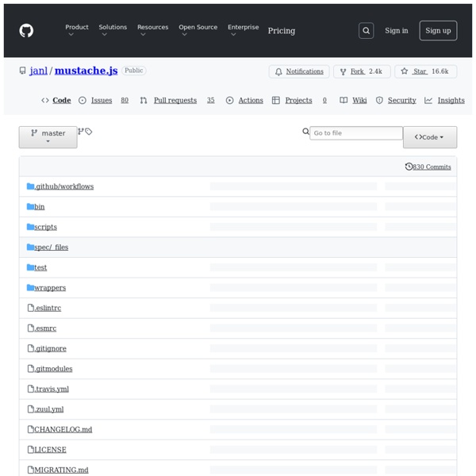
Task: Expand the Resources menu
Action: 152,30
